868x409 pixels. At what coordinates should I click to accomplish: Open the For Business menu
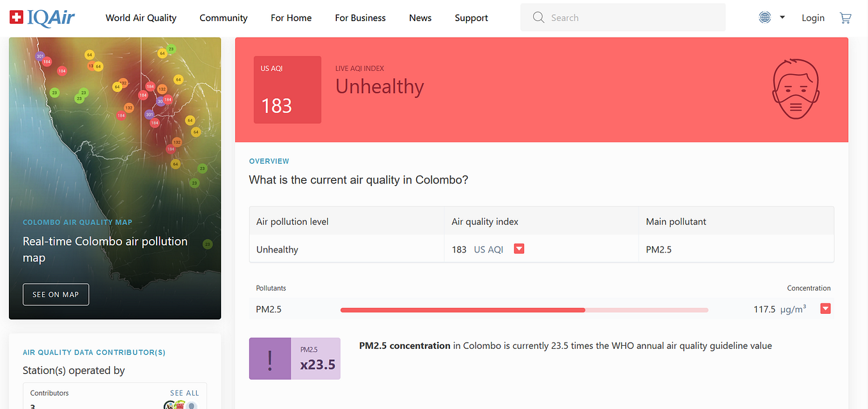pos(360,18)
